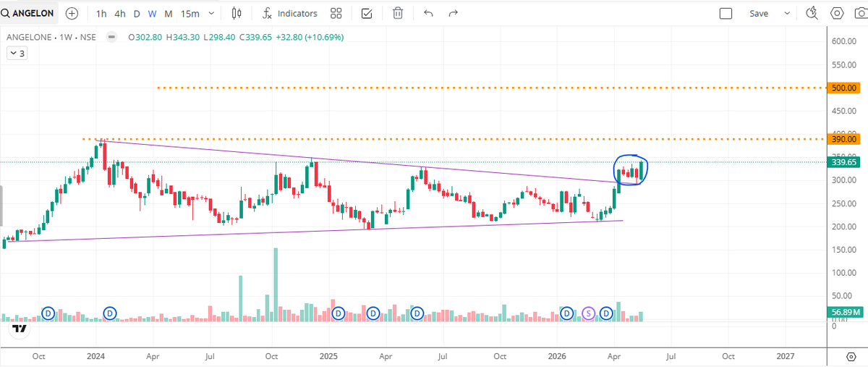Click the low value L298.40
Screen dimensions: 868x367
221,37
